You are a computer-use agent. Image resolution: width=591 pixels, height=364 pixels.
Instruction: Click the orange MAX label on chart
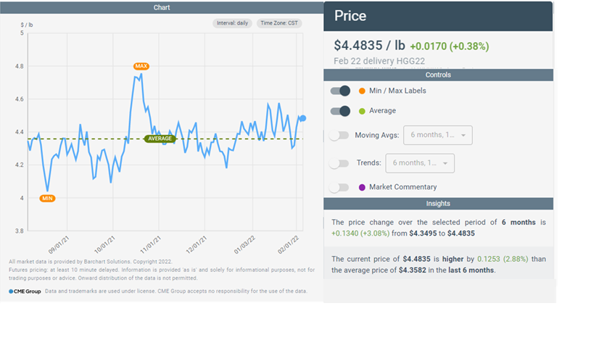(x=141, y=66)
